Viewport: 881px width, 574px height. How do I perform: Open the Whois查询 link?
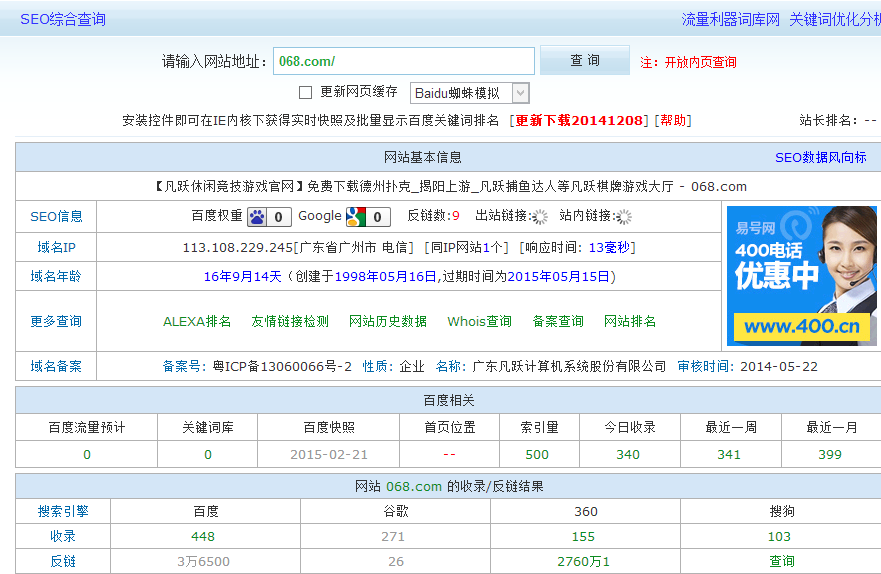click(479, 321)
